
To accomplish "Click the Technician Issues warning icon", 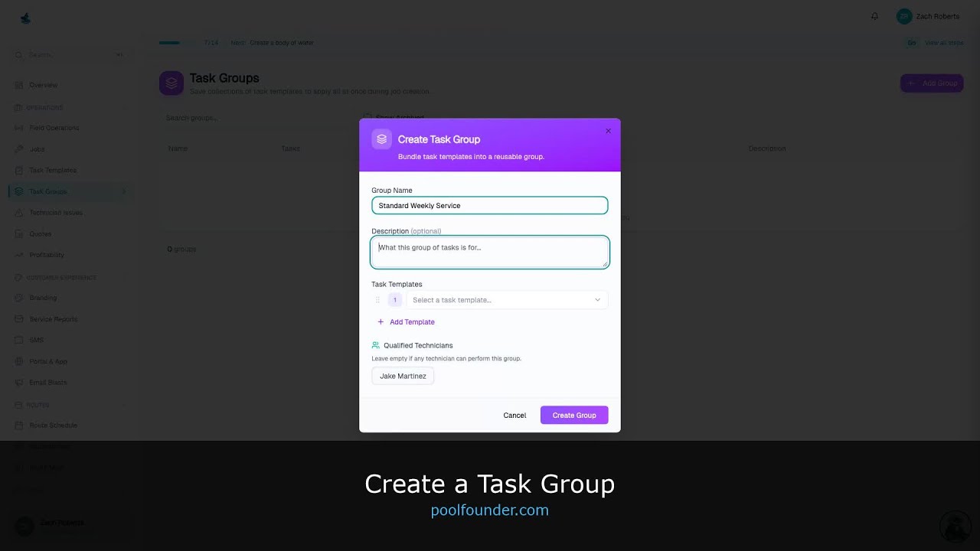I will pyautogui.click(x=19, y=213).
